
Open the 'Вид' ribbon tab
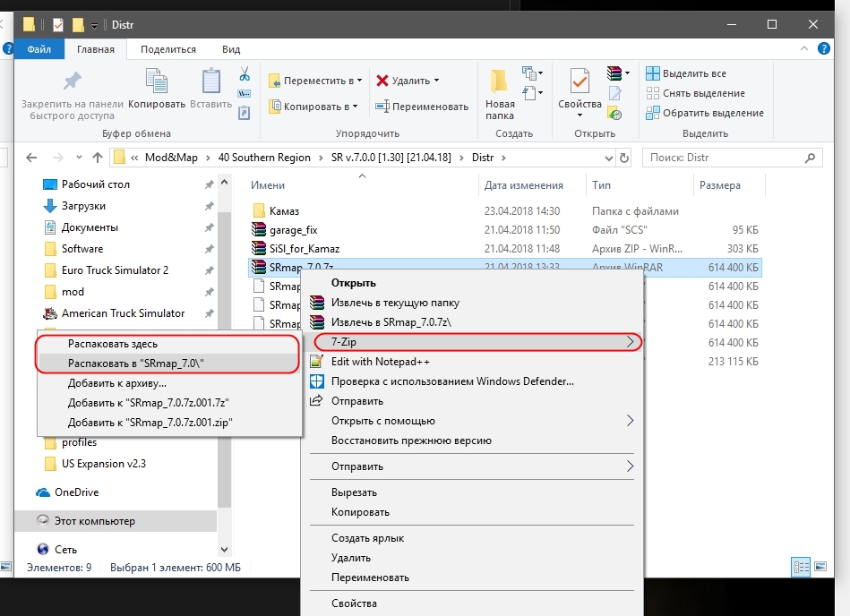point(231,49)
